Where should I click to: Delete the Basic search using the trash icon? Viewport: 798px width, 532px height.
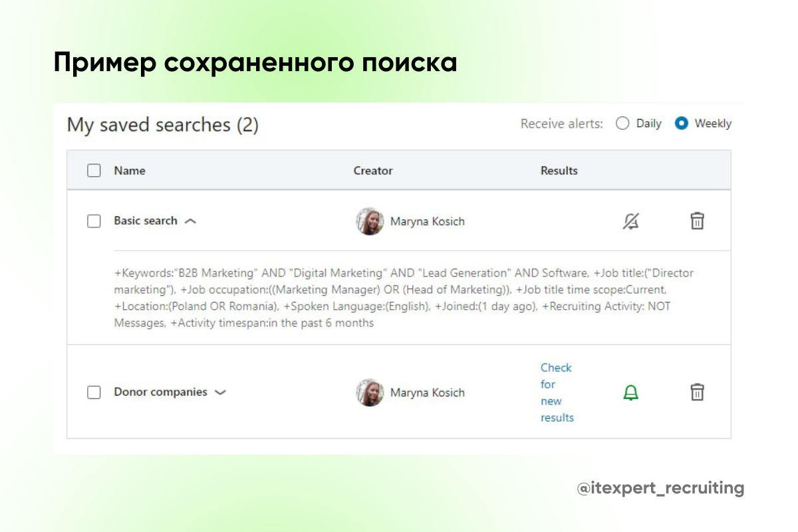tap(697, 221)
